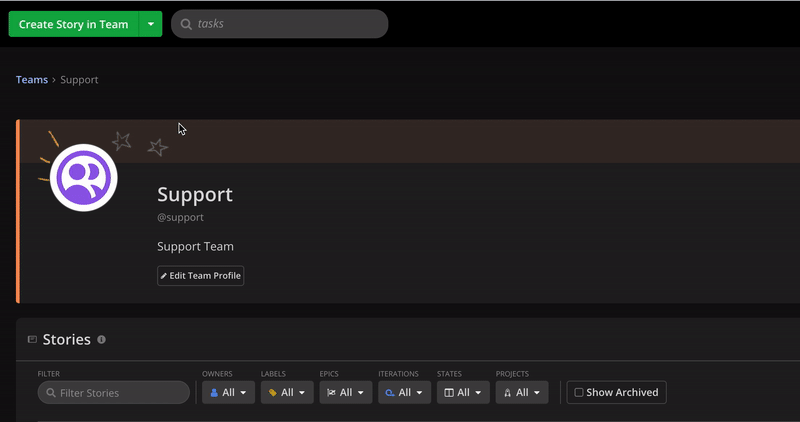Go to the Teams breadcrumb link

(x=32, y=80)
